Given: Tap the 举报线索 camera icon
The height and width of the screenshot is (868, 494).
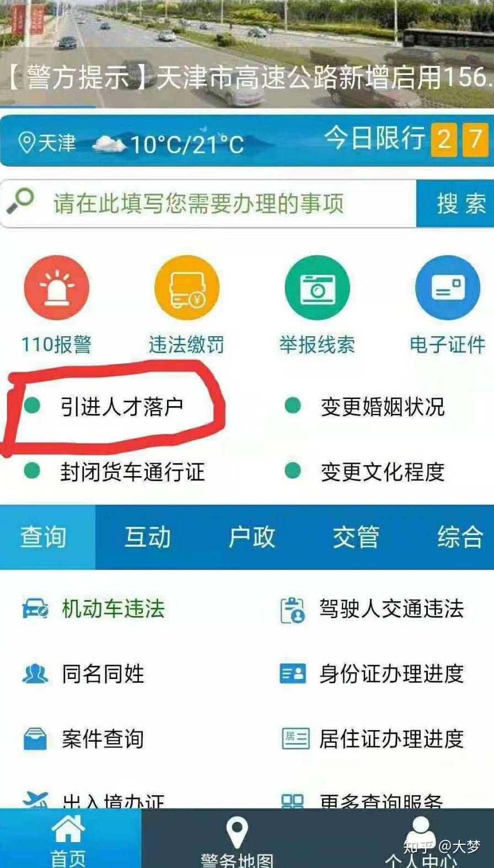Looking at the screenshot, I should (317, 288).
